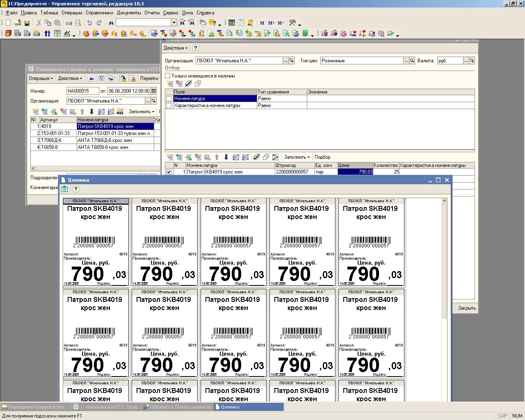Check the Номенклатура filter row checkbox

169,99
